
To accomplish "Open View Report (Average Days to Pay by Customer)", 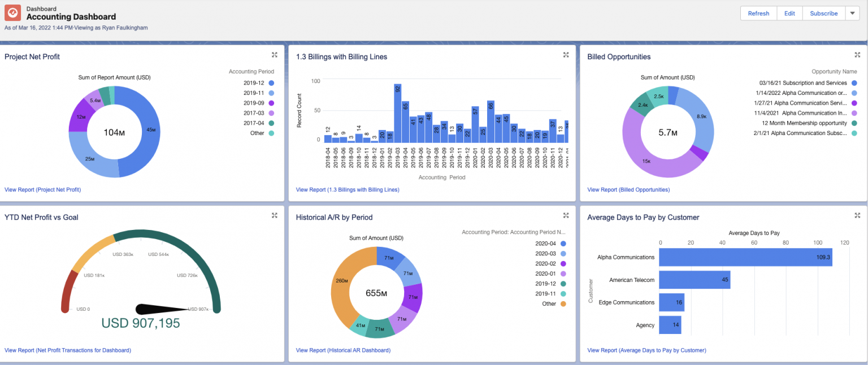I will click(x=646, y=350).
